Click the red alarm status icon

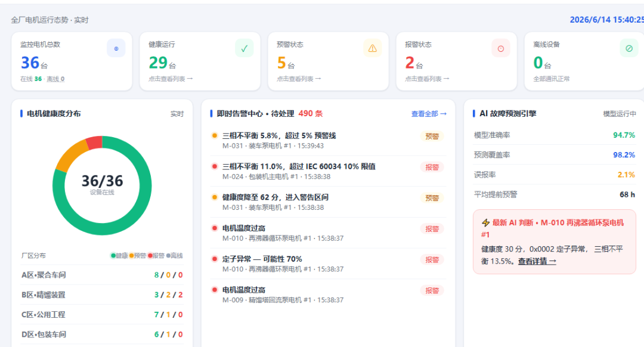501,48
